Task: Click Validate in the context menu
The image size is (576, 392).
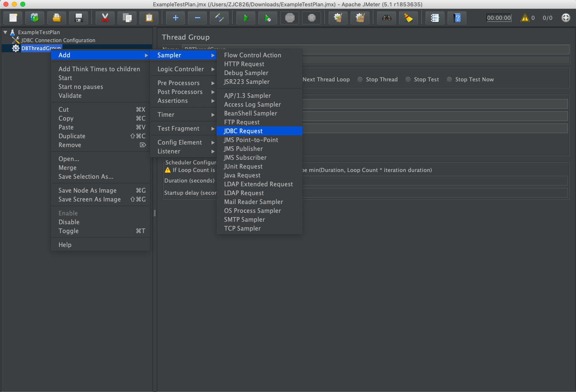Action: point(100,96)
